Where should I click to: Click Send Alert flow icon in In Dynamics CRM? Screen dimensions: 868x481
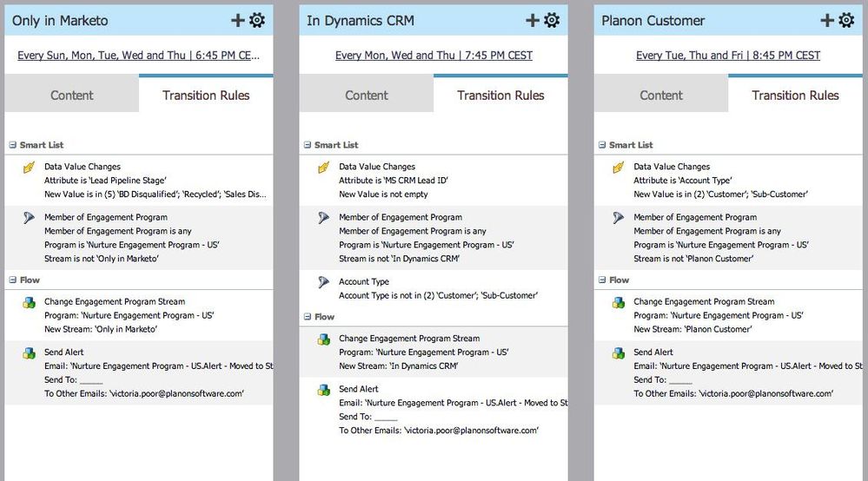pyautogui.click(x=324, y=390)
